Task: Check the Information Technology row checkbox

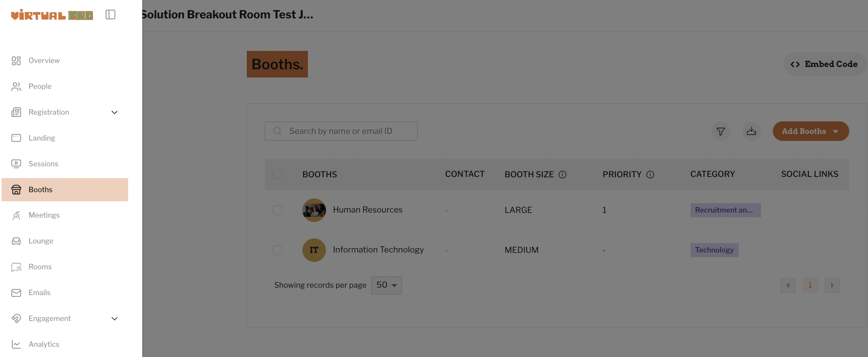Action: click(278, 250)
